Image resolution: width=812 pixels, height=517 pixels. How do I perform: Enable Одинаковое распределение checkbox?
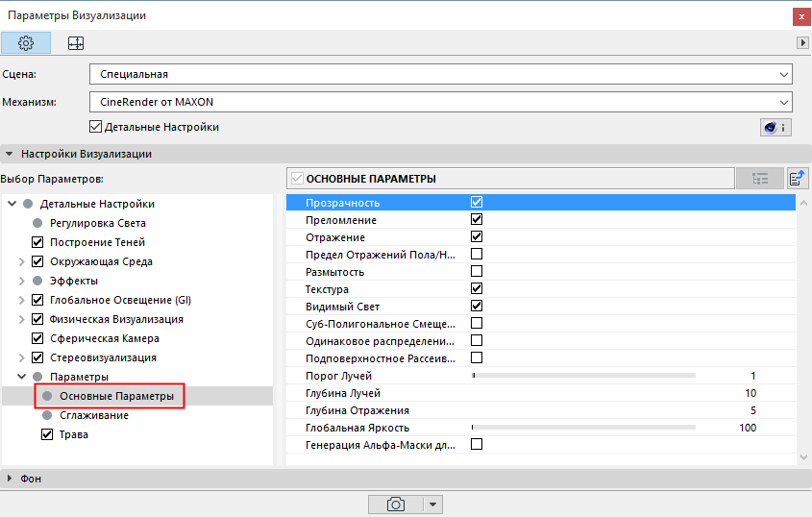(x=477, y=340)
